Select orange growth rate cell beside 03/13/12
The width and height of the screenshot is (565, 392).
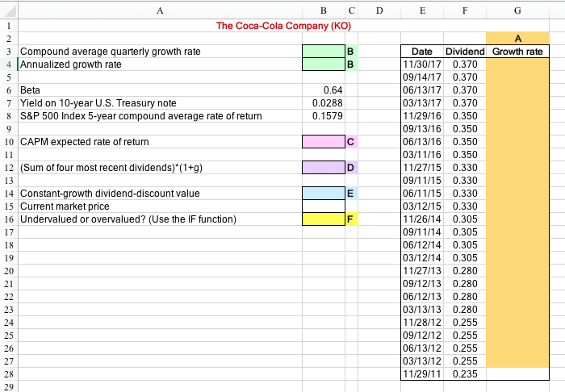[517, 361]
